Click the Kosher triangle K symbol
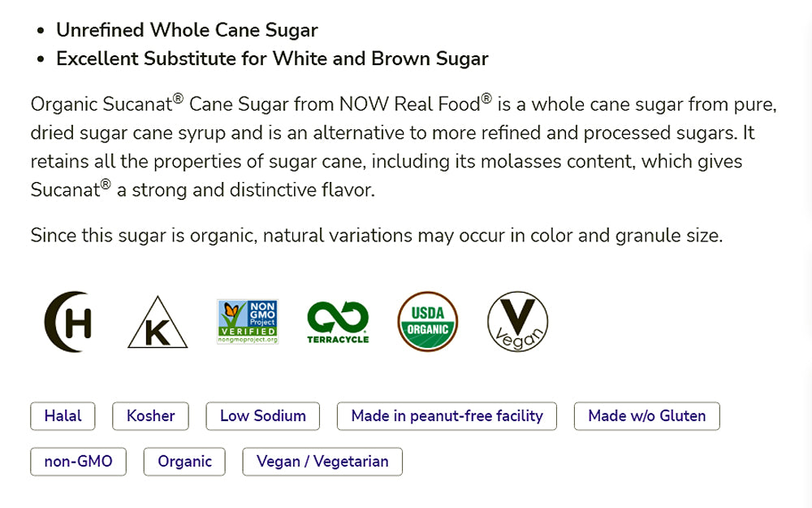This screenshot has height=508, width=812. tap(158, 323)
